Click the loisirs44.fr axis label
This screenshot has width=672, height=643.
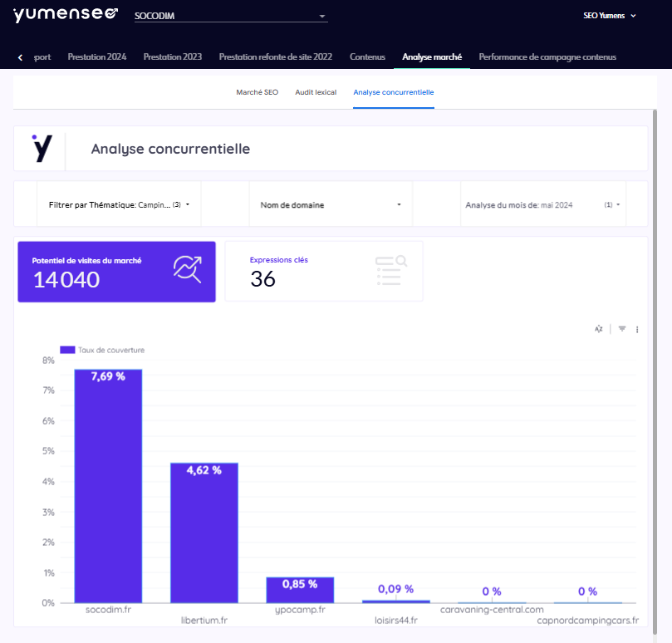click(x=396, y=621)
